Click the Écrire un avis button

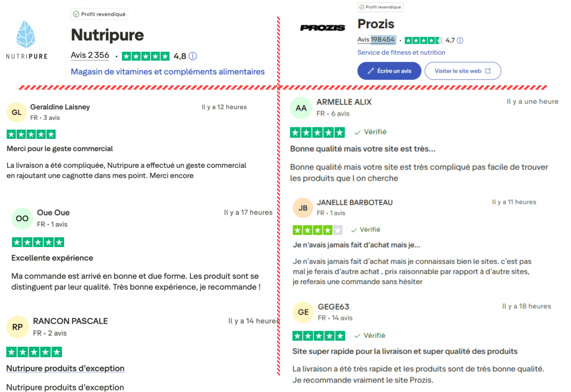coord(389,71)
